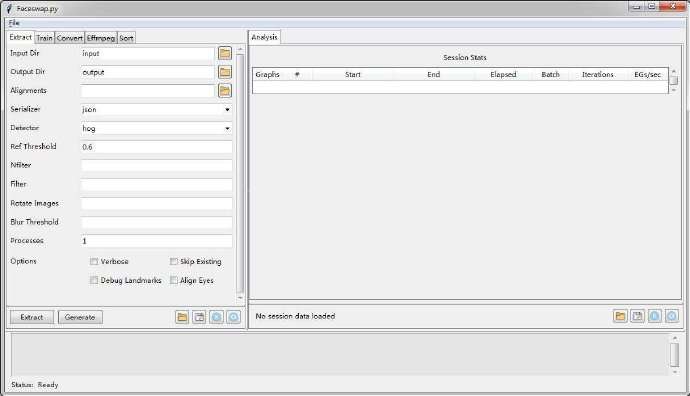Open the Serializer json dropdown

157,110
